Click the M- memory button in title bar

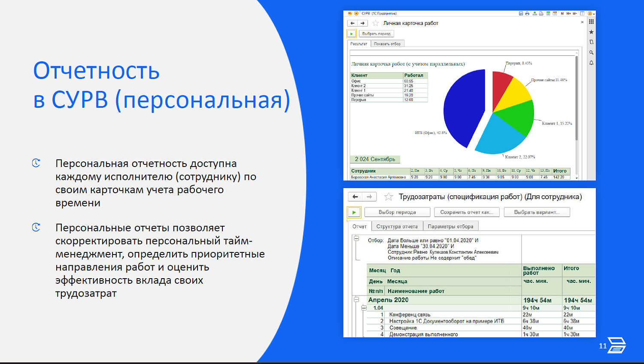click(575, 13)
